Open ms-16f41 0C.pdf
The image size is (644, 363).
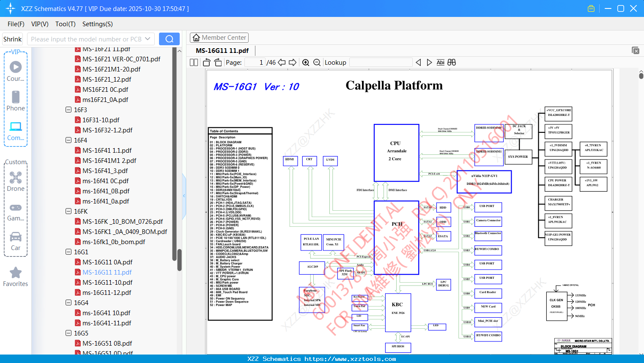[106, 181]
